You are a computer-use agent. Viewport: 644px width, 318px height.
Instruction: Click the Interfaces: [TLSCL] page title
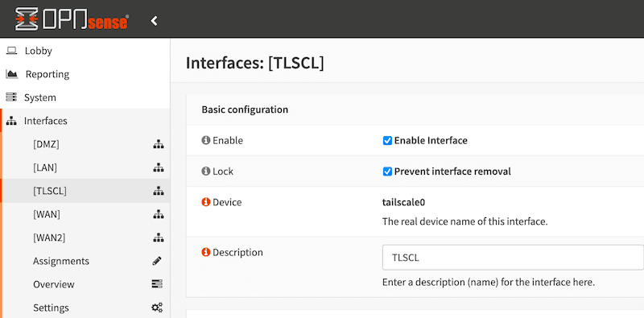[255, 64]
